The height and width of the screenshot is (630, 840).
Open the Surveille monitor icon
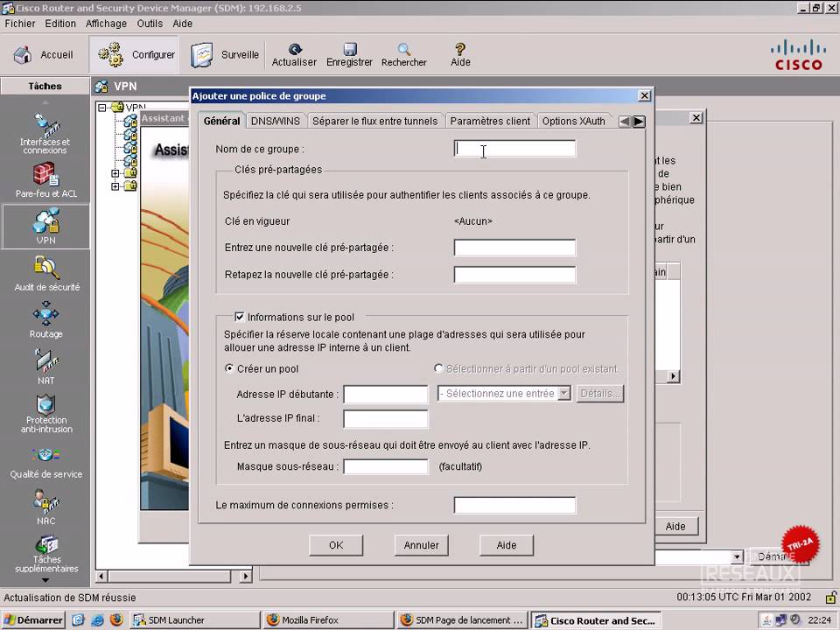point(202,54)
